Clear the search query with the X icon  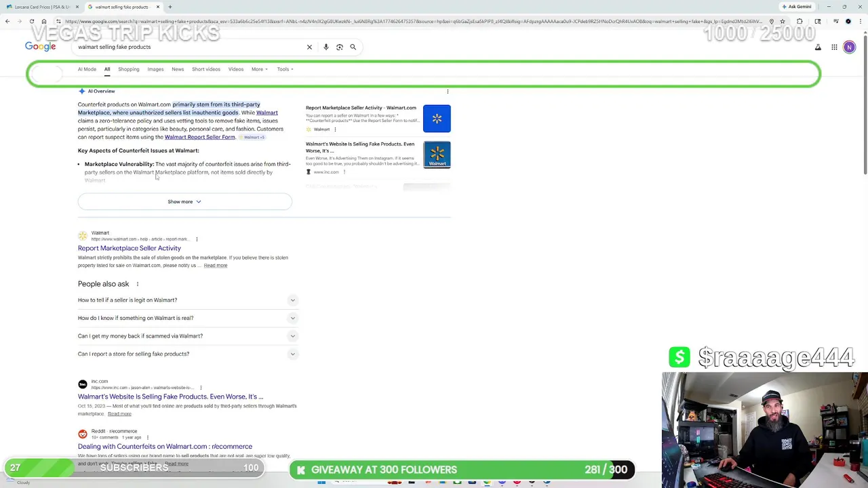309,47
